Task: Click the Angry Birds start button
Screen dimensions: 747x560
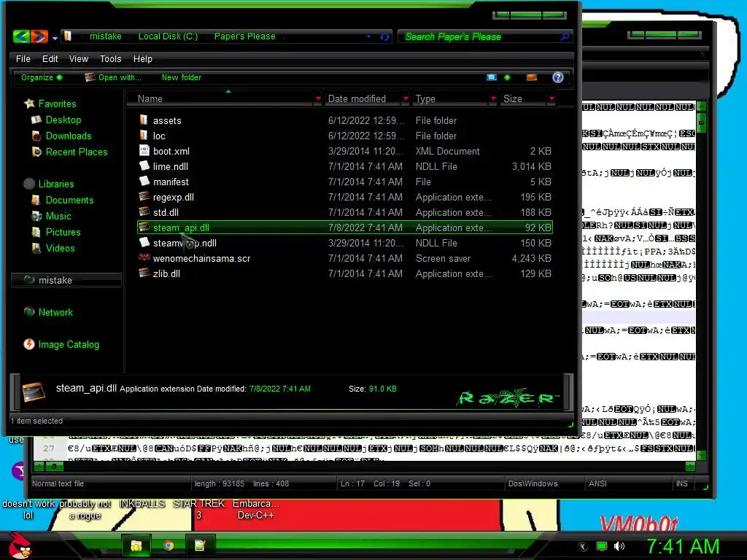Action: tap(20, 545)
